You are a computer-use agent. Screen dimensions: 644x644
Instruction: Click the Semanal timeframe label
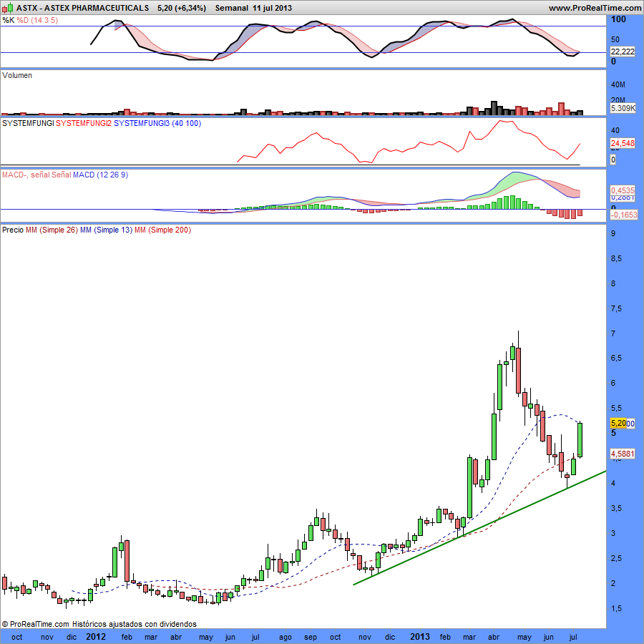pos(232,8)
